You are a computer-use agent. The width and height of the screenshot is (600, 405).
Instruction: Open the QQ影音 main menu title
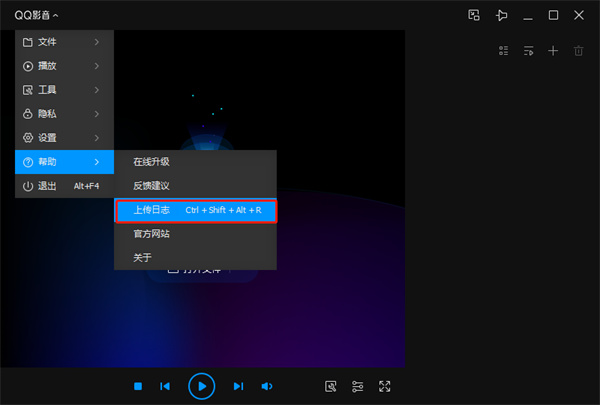coord(36,15)
